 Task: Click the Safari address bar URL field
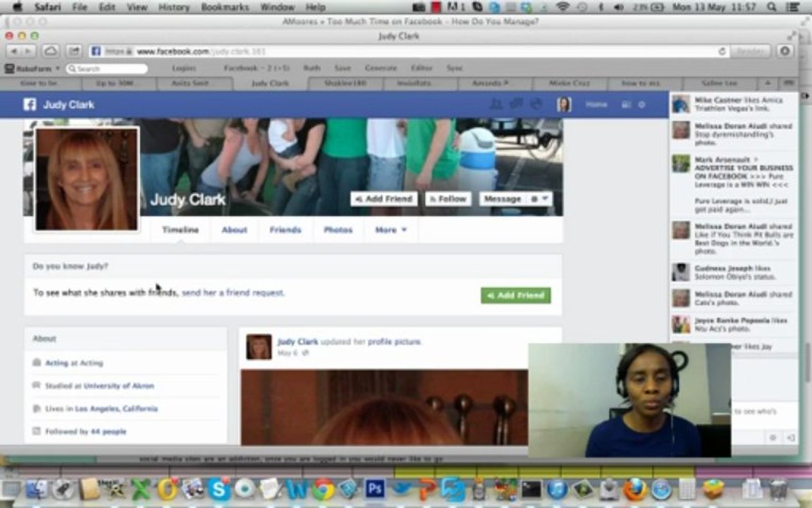tap(409, 52)
